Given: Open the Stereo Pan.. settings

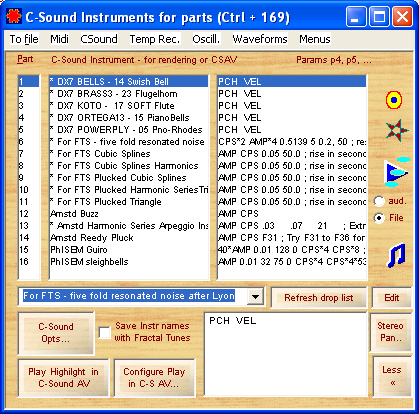Looking at the screenshot, I should [x=391, y=332].
